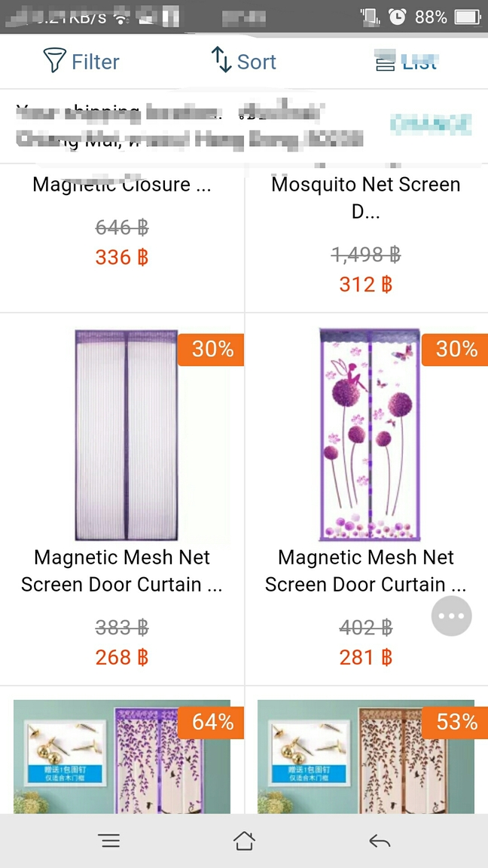The width and height of the screenshot is (488, 868).
Task: Tap the 336 ฿ sale price
Action: point(122,258)
